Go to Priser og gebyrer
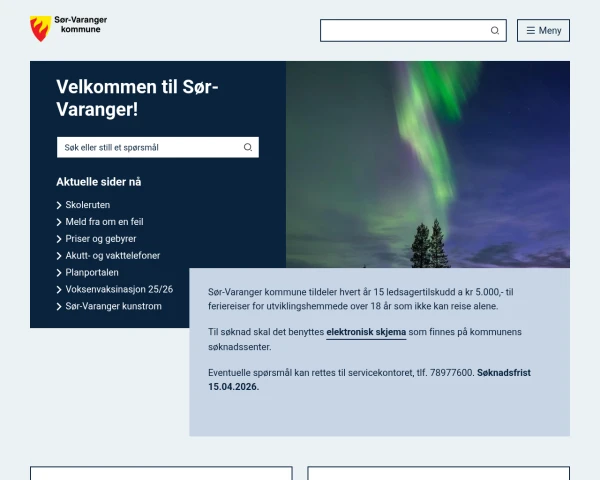The height and width of the screenshot is (480, 600). [101, 238]
